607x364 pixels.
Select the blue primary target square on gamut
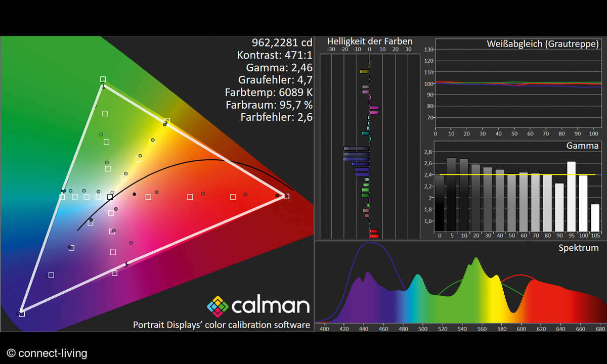(22, 314)
